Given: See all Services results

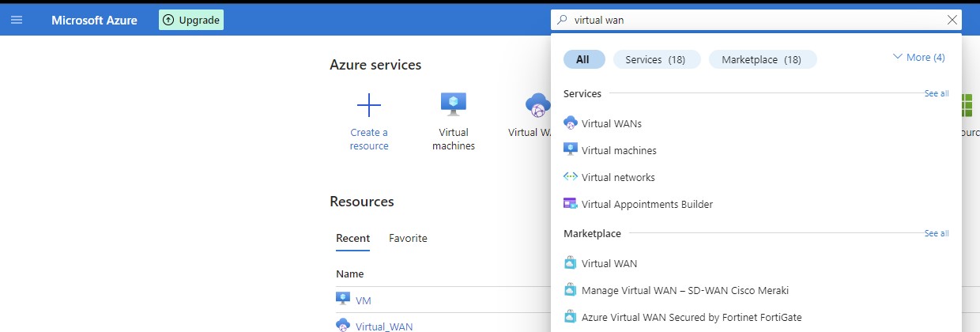Looking at the screenshot, I should [936, 93].
